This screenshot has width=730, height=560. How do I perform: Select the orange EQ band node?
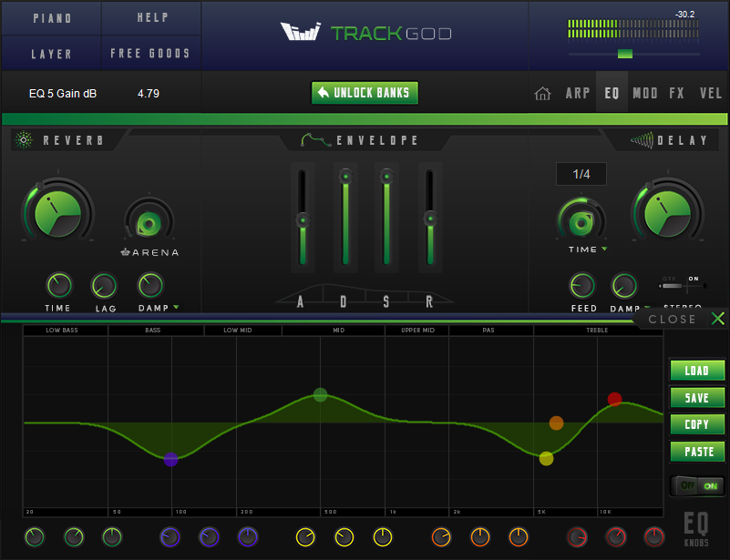556,423
